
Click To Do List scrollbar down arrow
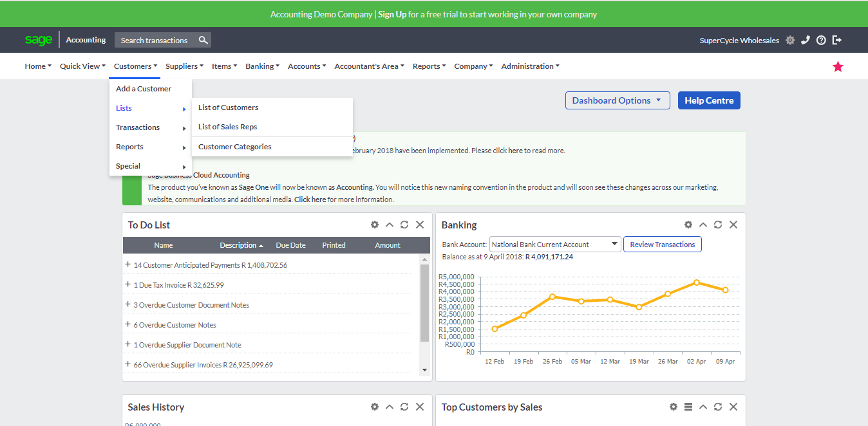click(x=424, y=370)
